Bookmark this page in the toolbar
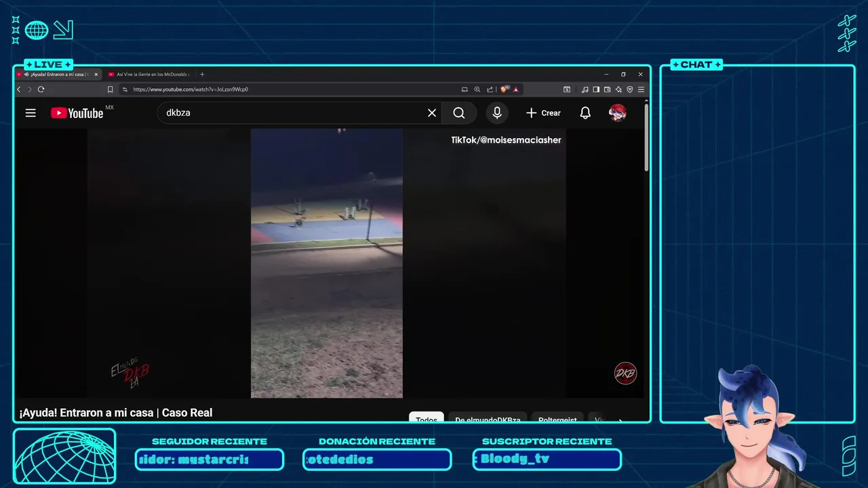Screen dimensions: 868x488 (110, 89)
